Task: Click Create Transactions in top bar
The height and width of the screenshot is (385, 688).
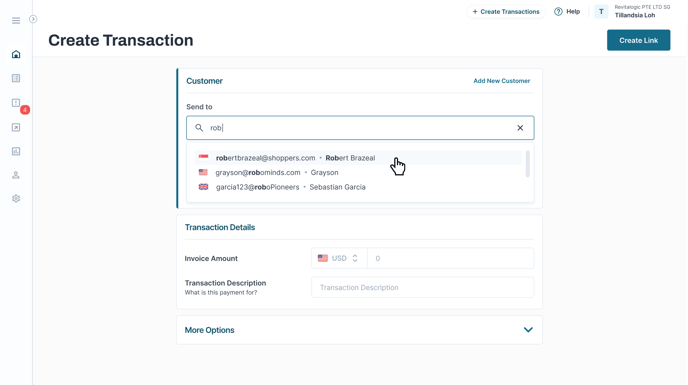Action: pyautogui.click(x=506, y=12)
